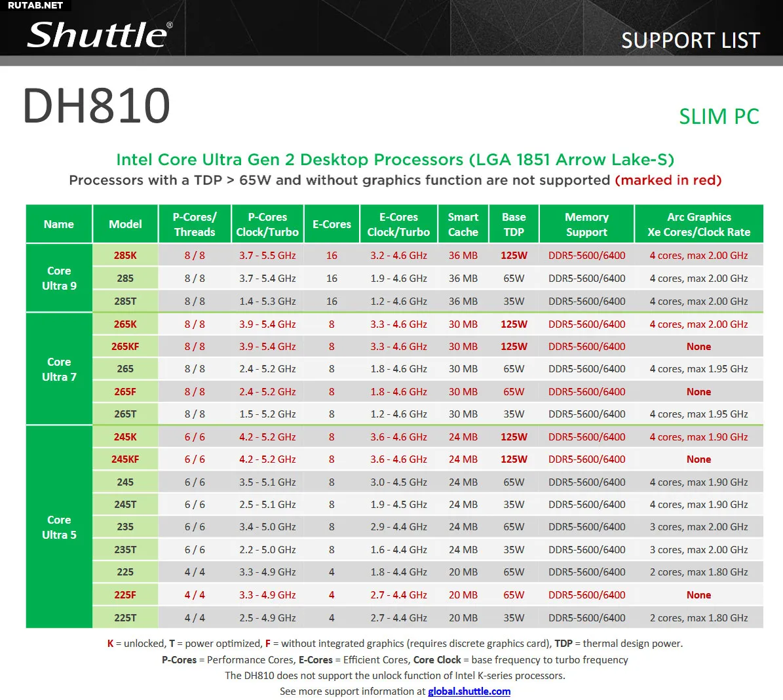Click the '3.7 - 5.5 GHz' cell
Screen dimensions: 783x700
point(267,256)
